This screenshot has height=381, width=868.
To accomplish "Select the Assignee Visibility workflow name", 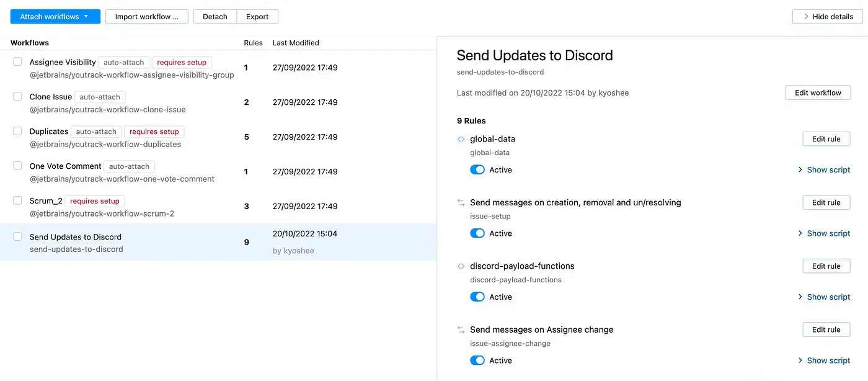I will pyautogui.click(x=63, y=62).
